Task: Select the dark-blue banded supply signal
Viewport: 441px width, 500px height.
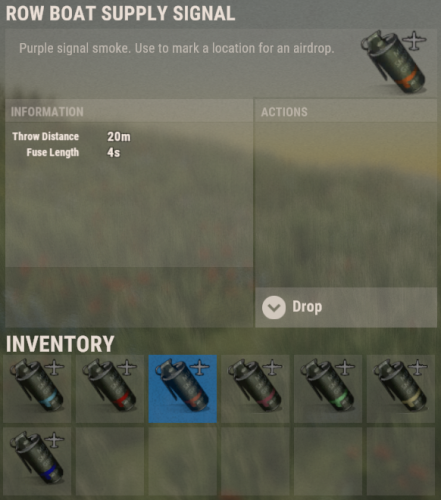Action: pos(37,462)
